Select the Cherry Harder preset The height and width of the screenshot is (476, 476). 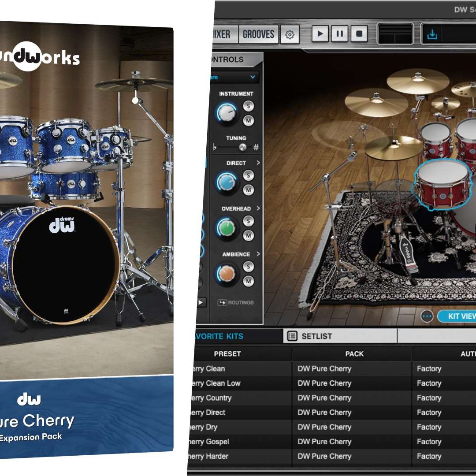pyautogui.click(x=332, y=456)
